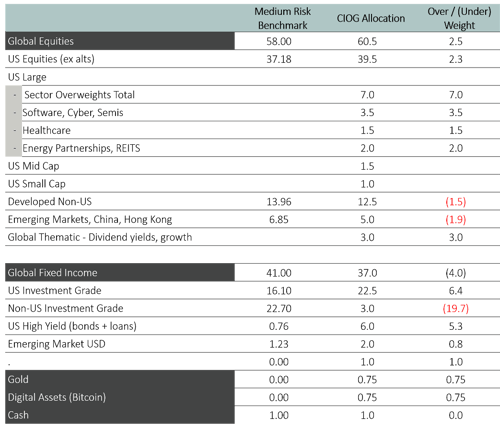Select the Energy Partnerships, REITS label

(x=81, y=148)
